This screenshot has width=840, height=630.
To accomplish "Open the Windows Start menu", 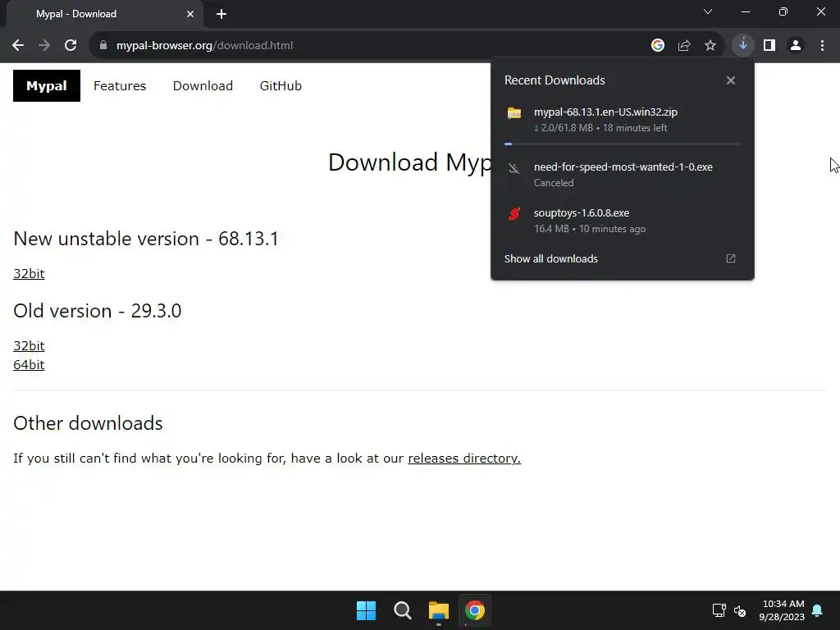I will pos(367,610).
